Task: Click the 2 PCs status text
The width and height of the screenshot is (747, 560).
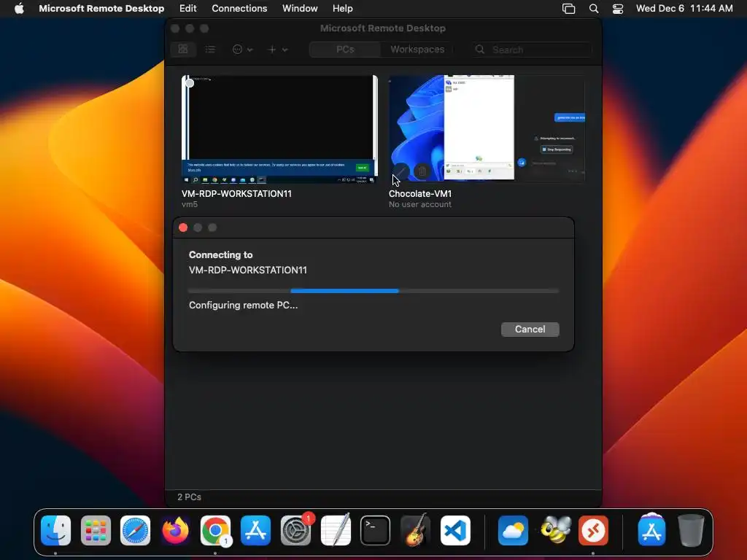Action: pos(189,497)
